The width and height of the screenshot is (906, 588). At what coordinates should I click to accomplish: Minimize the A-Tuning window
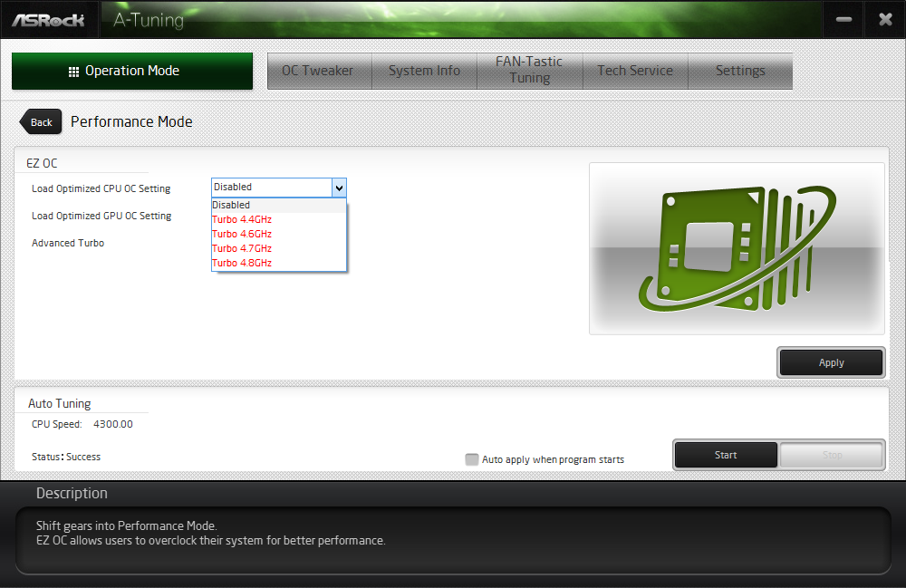point(843,20)
